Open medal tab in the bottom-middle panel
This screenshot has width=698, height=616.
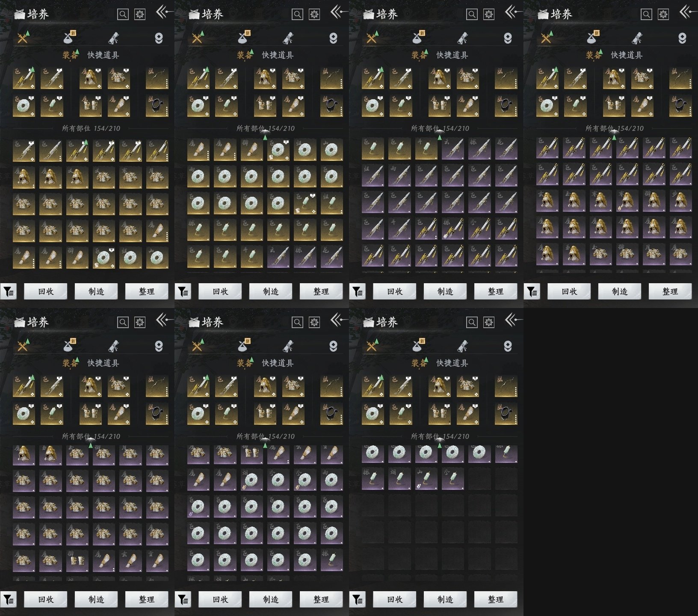[333, 346]
